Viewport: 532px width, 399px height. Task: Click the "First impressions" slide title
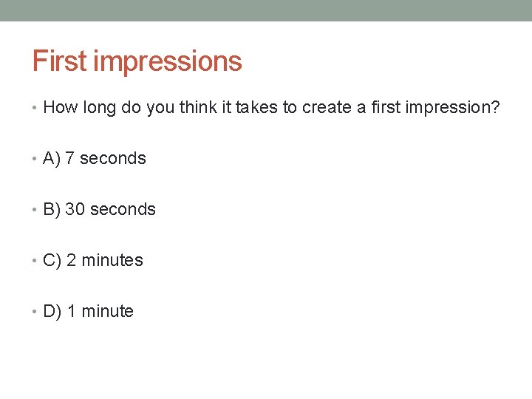coord(137,61)
